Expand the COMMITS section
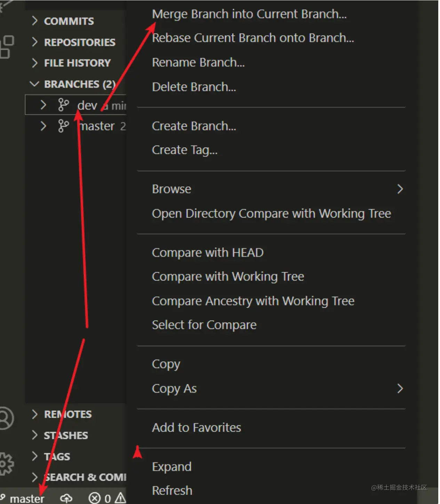Viewport: 440px width, 504px height. (35, 21)
